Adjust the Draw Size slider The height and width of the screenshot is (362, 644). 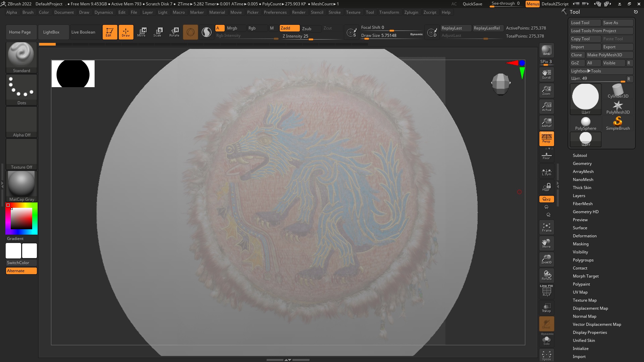click(x=392, y=36)
